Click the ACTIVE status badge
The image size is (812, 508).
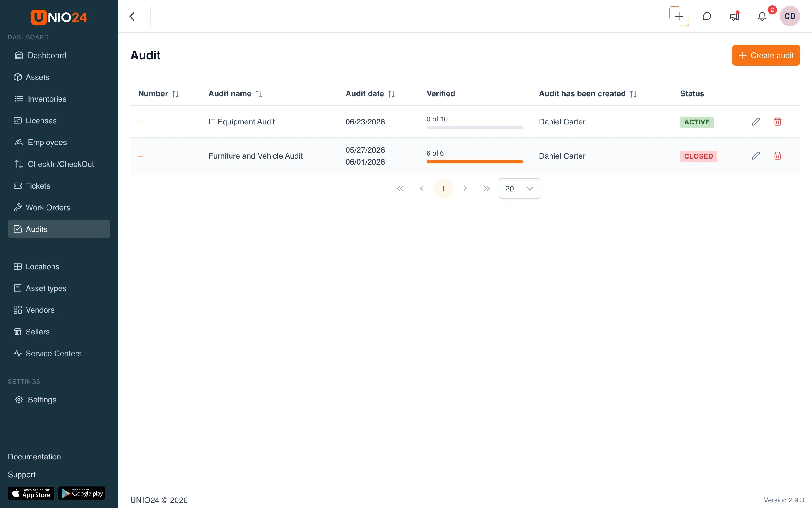(697, 122)
